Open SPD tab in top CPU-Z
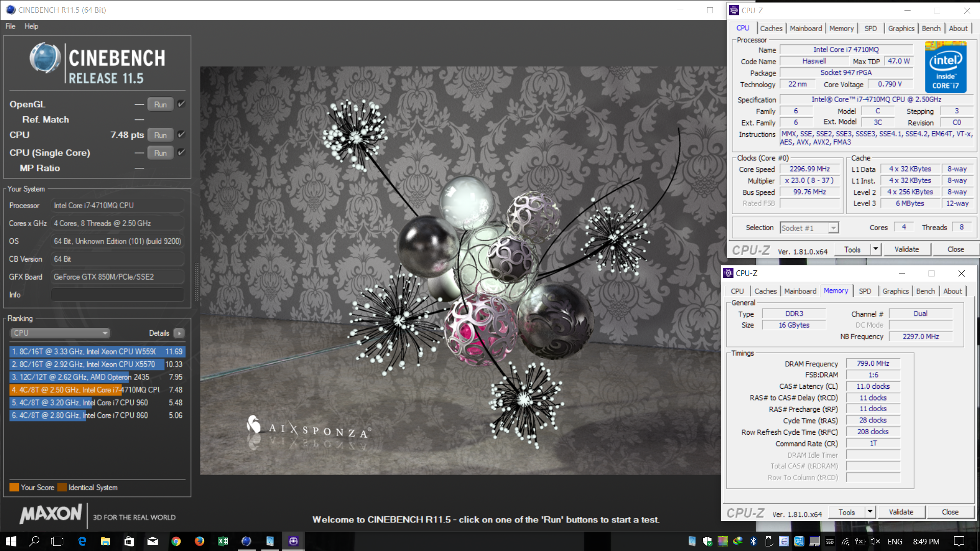Image resolution: width=980 pixels, height=551 pixels. 871,29
